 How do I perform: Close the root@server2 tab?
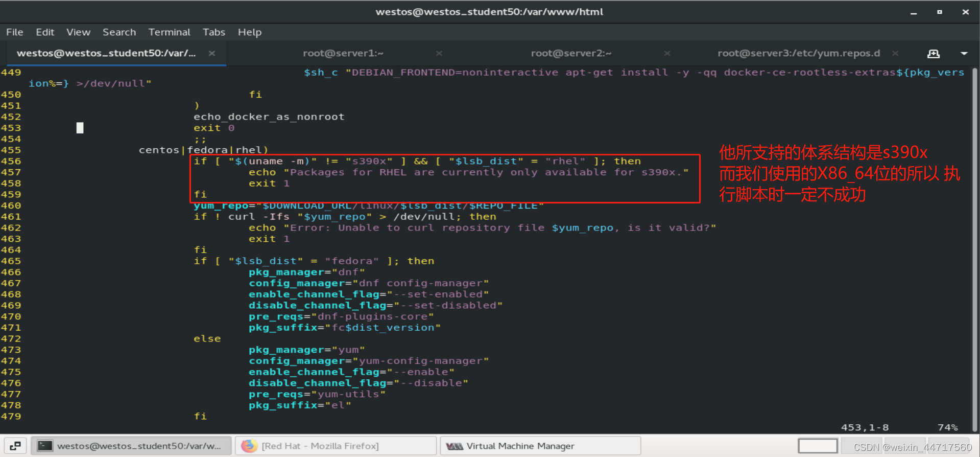[x=667, y=53]
